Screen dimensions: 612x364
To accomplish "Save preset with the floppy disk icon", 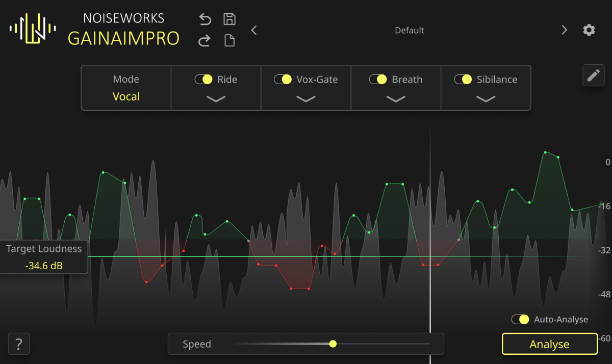I will coord(229,19).
